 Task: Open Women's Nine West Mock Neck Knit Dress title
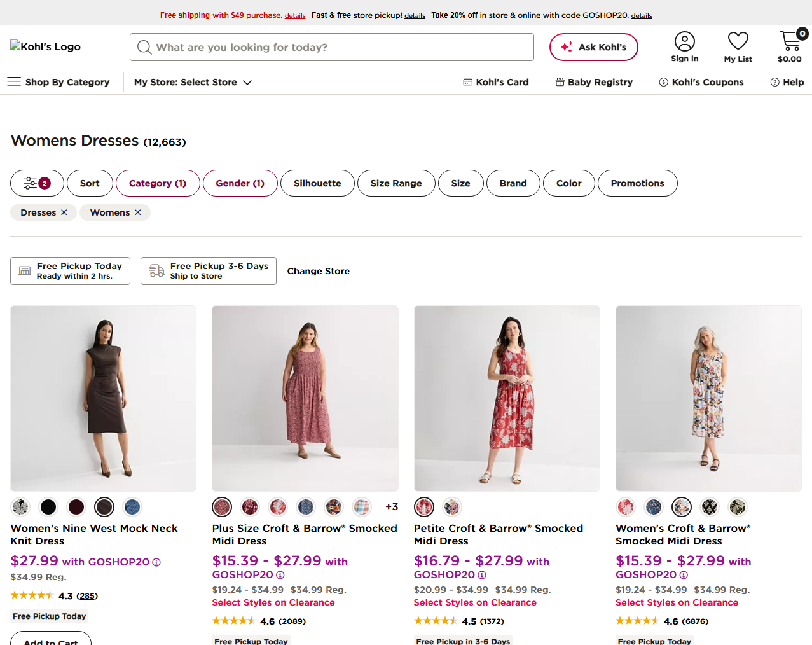tap(94, 535)
